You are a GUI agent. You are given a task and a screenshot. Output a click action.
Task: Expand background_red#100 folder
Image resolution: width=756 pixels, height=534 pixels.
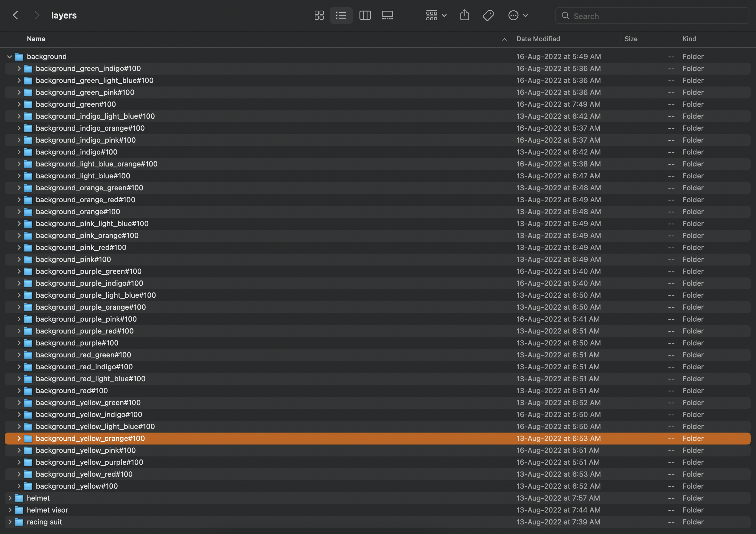[19, 391]
